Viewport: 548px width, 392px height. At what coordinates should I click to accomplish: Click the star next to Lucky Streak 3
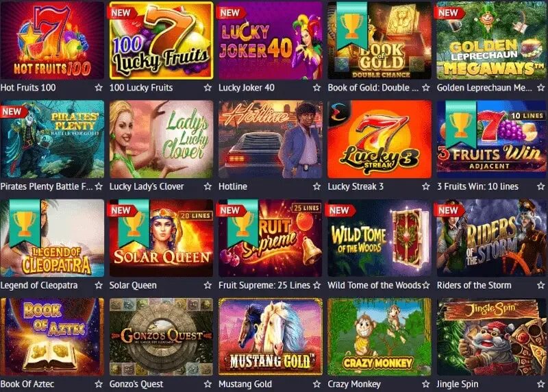[425, 186]
